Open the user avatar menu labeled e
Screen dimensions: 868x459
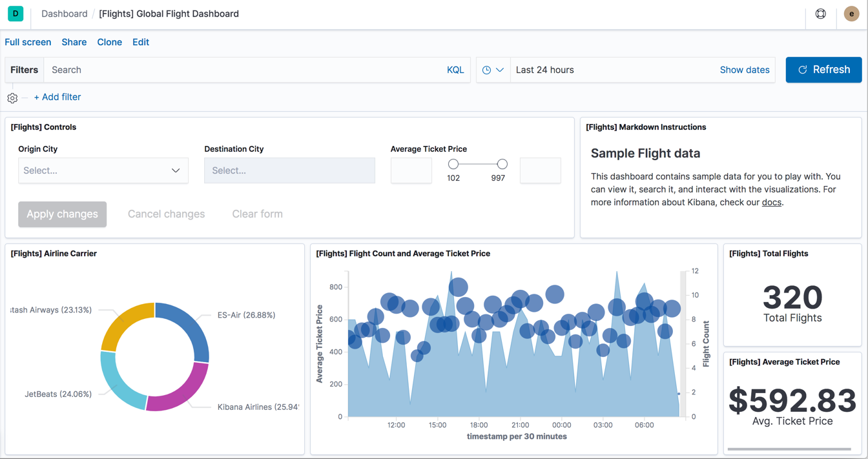coord(851,14)
